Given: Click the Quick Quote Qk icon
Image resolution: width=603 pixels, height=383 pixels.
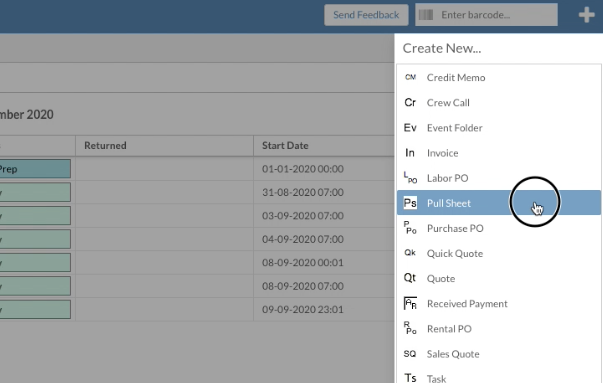Looking at the screenshot, I should 410,253.
